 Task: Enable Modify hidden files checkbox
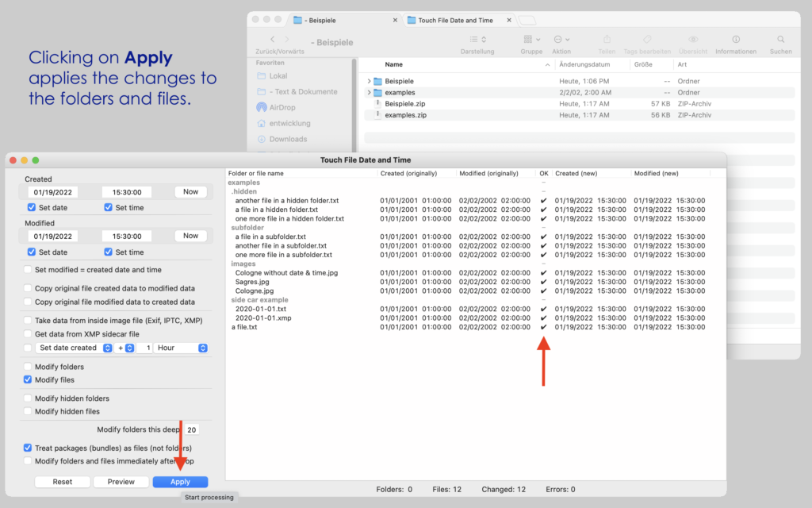tap(28, 411)
